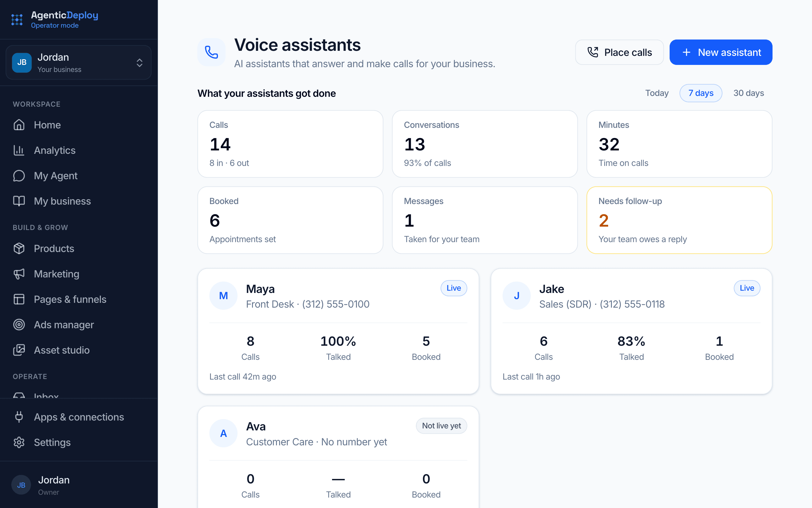The height and width of the screenshot is (508, 812).
Task: Open the Minutes 32 stat card
Action: click(x=679, y=144)
